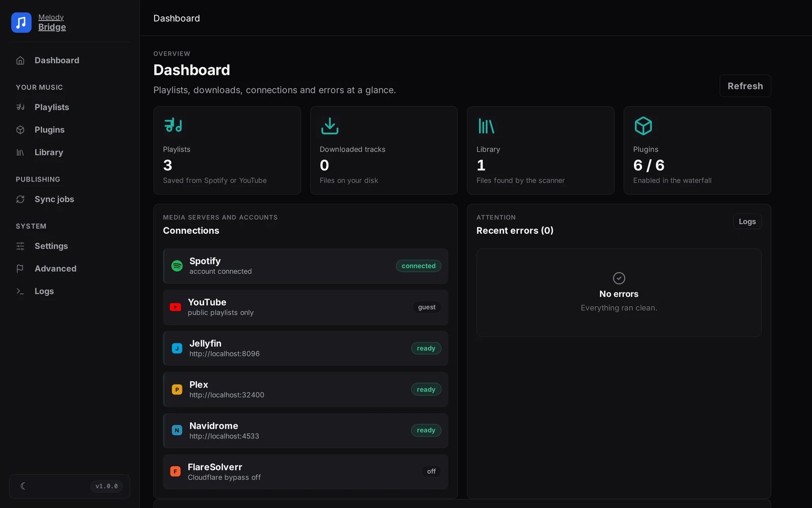
Task: Click the Jellyfin ready status badge
Action: [x=426, y=348]
